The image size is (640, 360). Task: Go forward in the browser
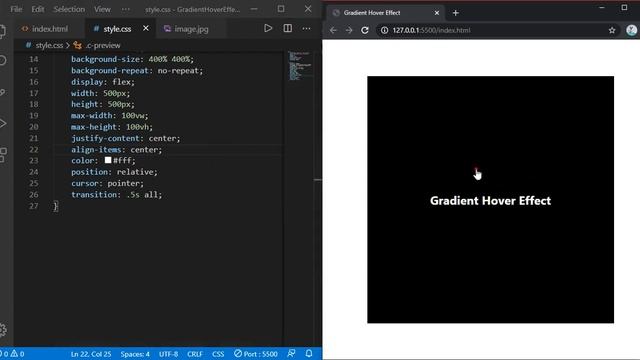point(349,30)
